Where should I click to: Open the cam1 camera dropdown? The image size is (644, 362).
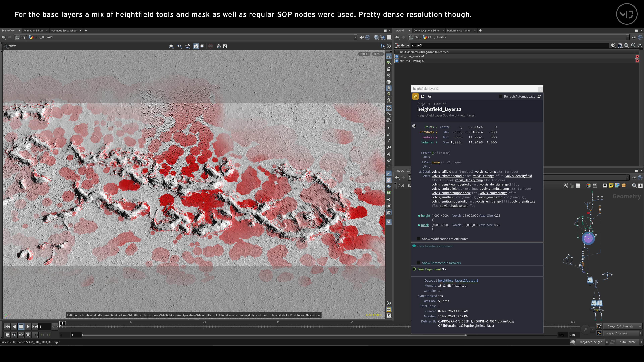pyautogui.click(x=378, y=54)
